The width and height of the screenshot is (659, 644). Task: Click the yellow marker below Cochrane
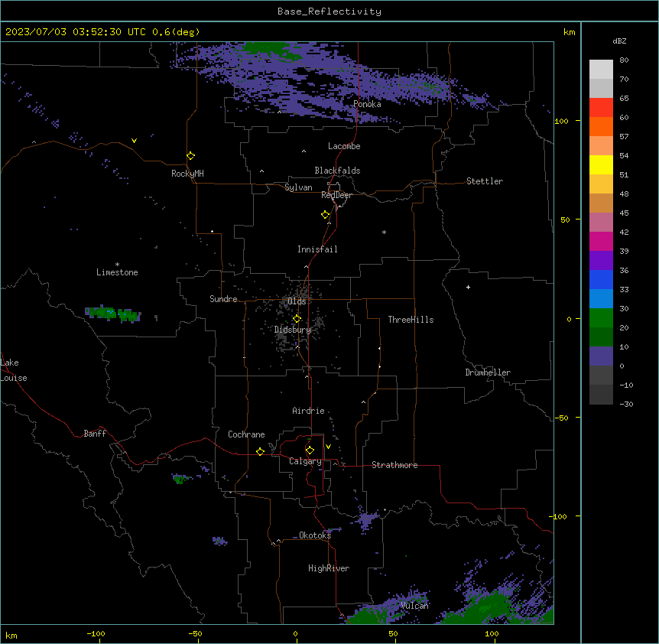click(x=260, y=451)
